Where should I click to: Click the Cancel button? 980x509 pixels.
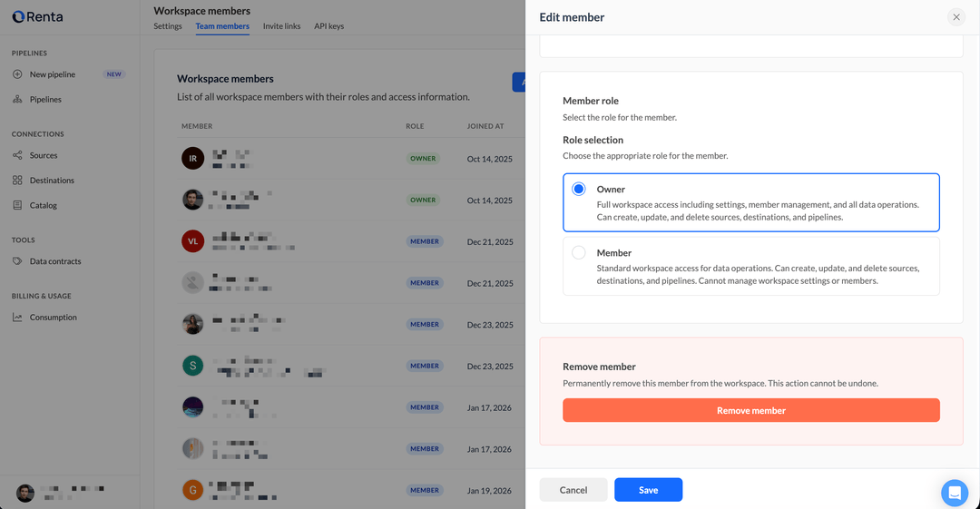coord(573,490)
